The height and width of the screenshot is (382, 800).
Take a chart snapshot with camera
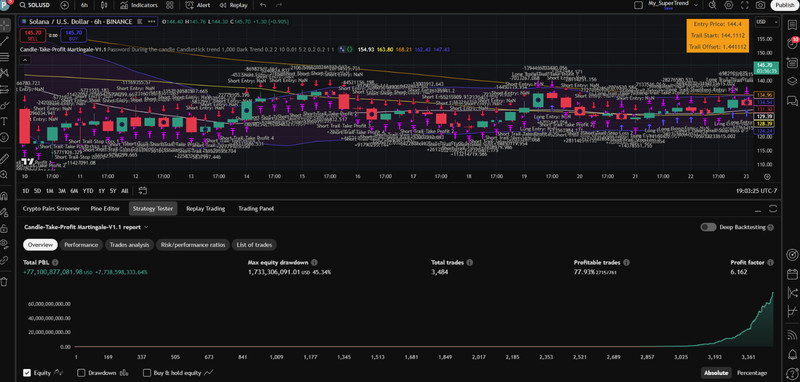pyautogui.click(x=760, y=5)
